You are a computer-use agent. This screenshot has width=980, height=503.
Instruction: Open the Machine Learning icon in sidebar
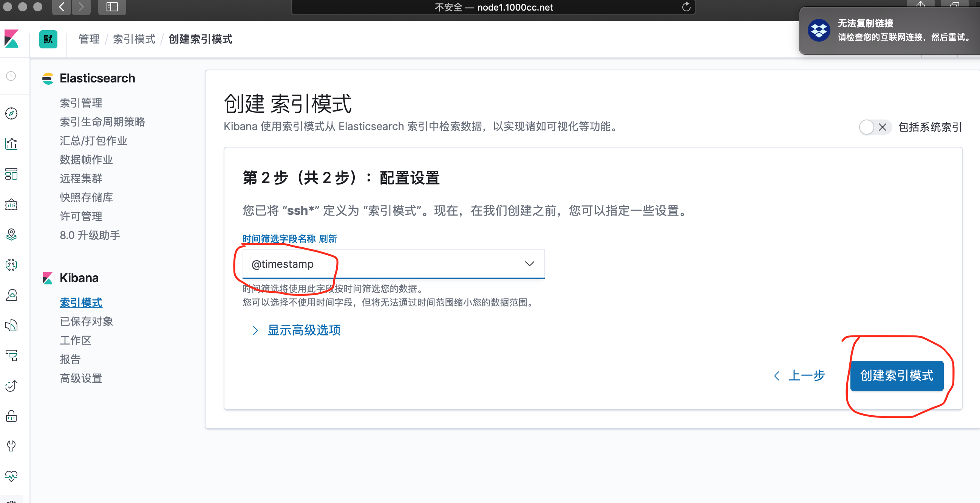pos(11,265)
